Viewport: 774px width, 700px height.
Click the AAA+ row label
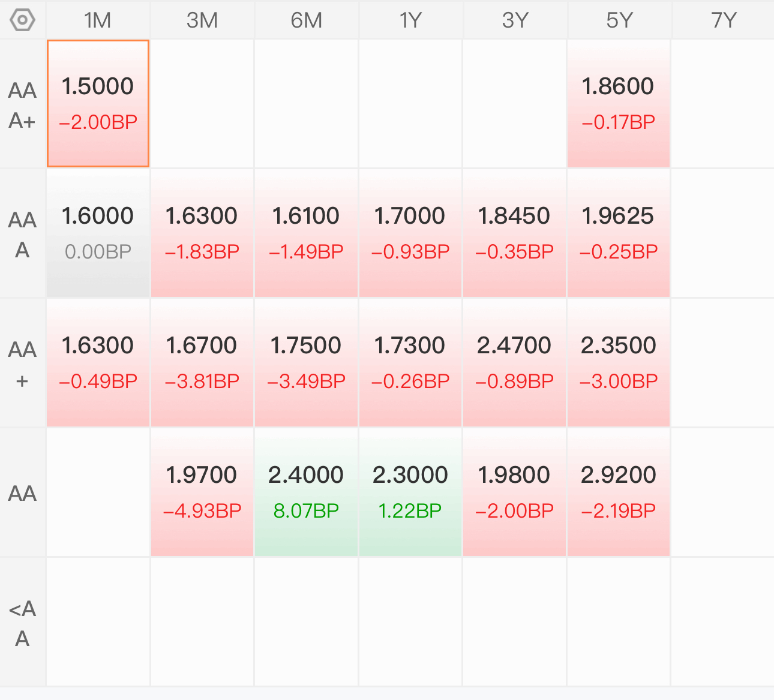coord(23,105)
